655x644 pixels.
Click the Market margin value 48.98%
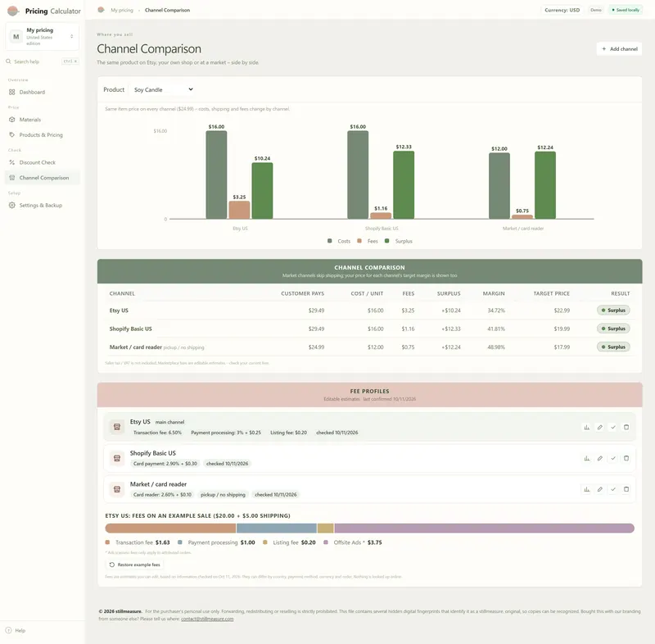click(496, 347)
